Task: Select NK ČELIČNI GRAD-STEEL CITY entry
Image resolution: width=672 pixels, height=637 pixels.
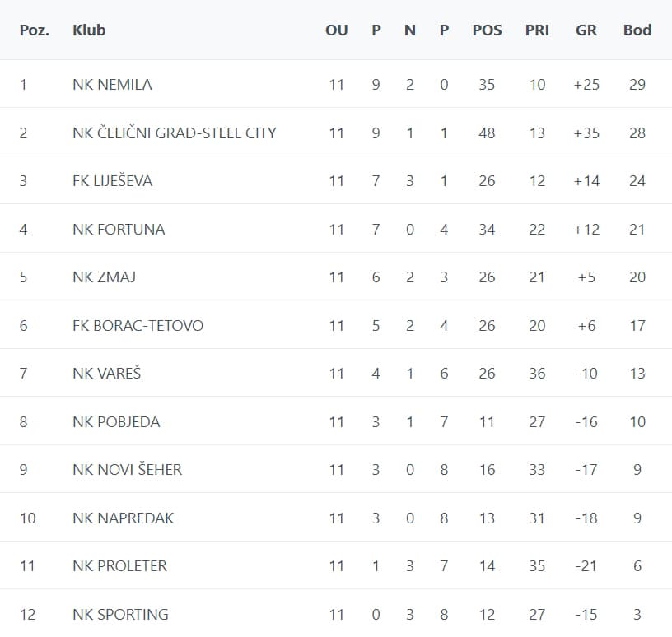Action: 174,133
